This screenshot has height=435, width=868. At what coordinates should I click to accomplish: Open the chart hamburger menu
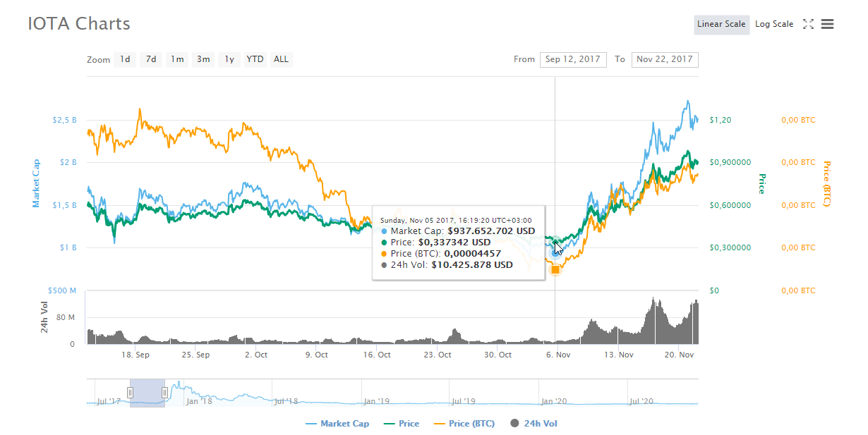tap(828, 24)
